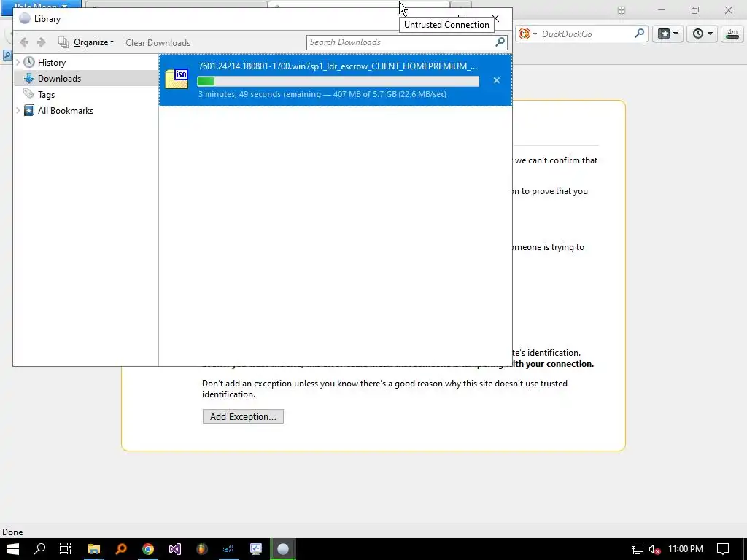Click the remote desktop monitor taskbar icon
747x560 pixels.
256,549
